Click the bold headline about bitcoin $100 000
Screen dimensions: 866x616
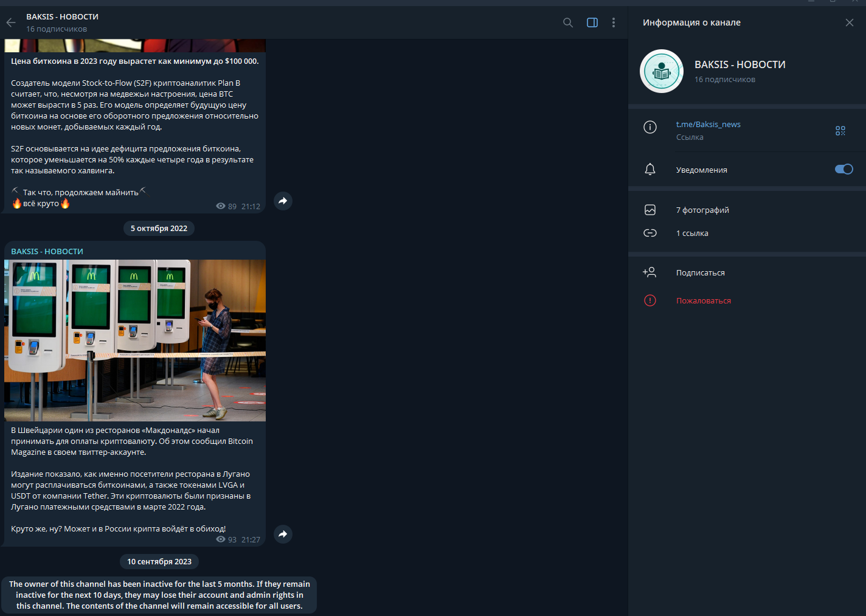point(135,61)
